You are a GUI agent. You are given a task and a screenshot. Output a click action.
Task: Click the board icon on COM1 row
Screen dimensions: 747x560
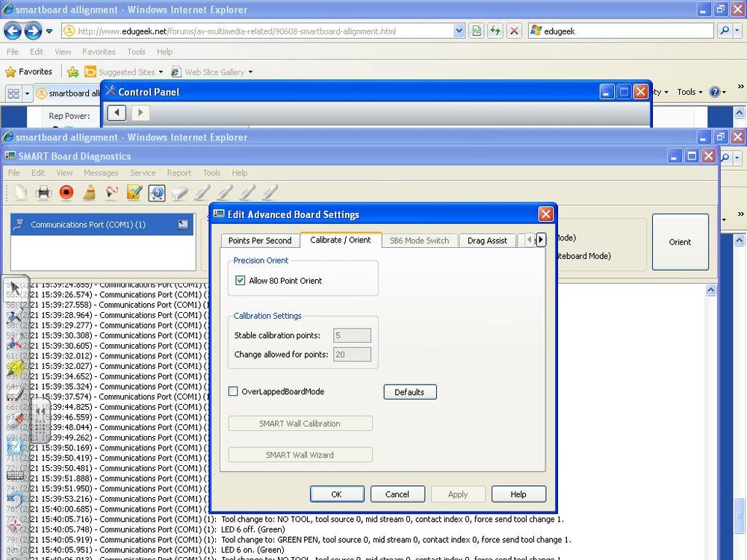coord(183,224)
